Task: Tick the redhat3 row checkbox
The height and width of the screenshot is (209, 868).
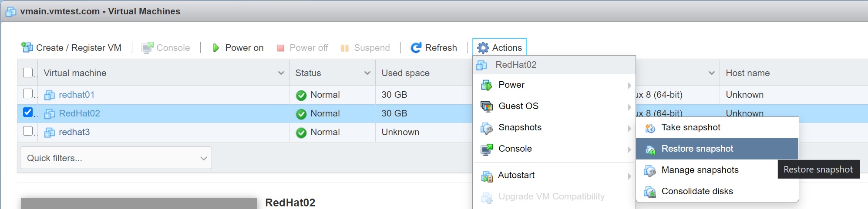Action: (x=28, y=131)
